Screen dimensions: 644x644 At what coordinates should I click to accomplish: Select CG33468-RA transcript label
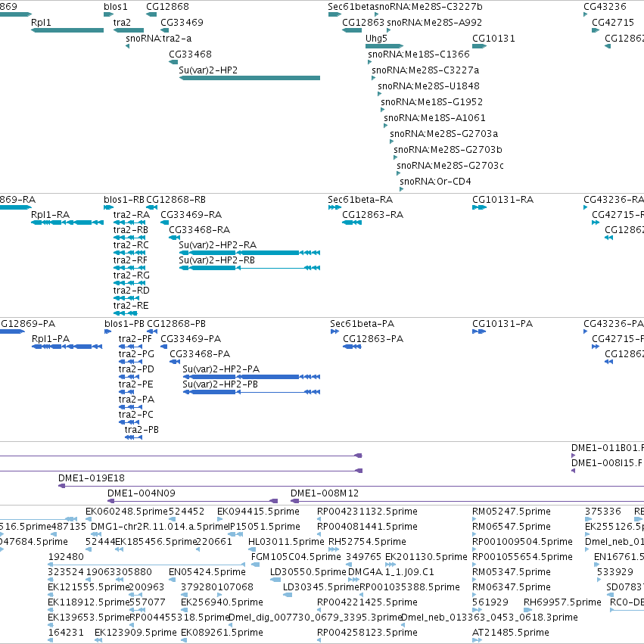pos(200,230)
